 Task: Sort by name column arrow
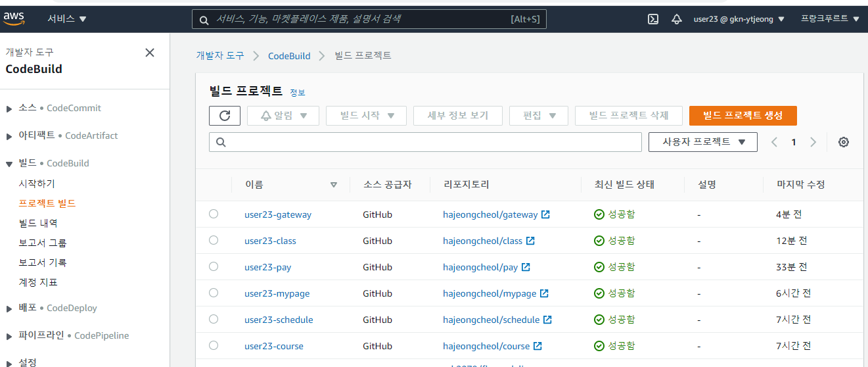[334, 185]
